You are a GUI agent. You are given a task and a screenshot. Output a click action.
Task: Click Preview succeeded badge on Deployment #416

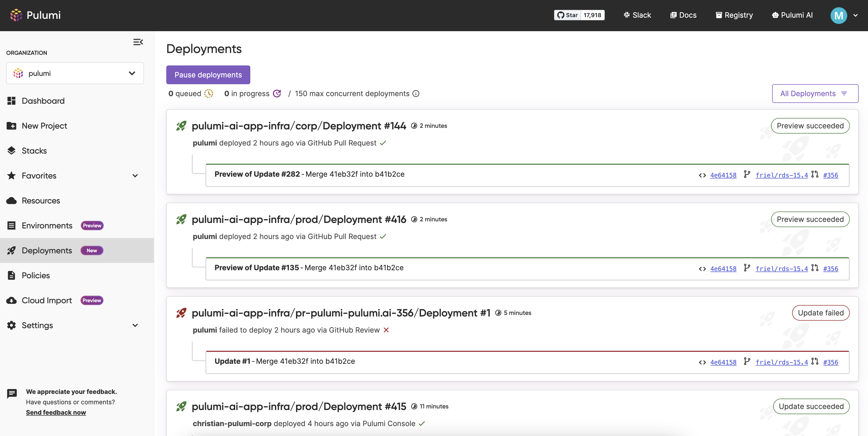810,219
